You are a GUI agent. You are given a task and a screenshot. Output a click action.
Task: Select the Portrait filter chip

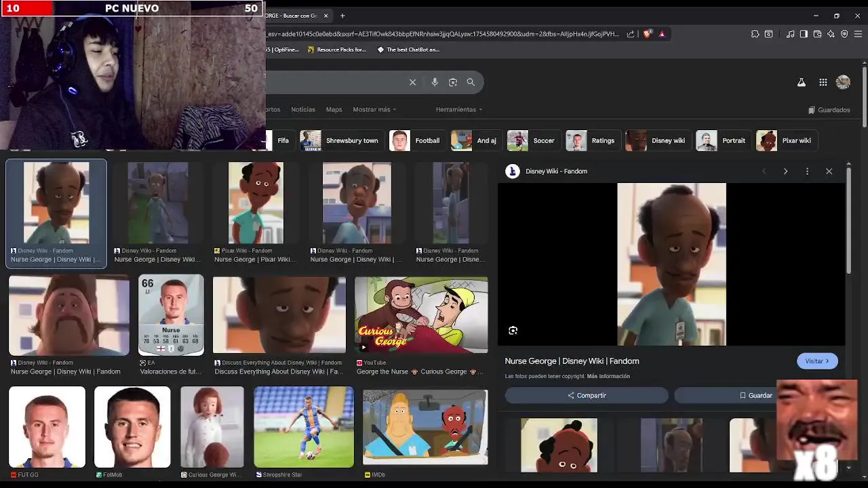pyautogui.click(x=723, y=140)
